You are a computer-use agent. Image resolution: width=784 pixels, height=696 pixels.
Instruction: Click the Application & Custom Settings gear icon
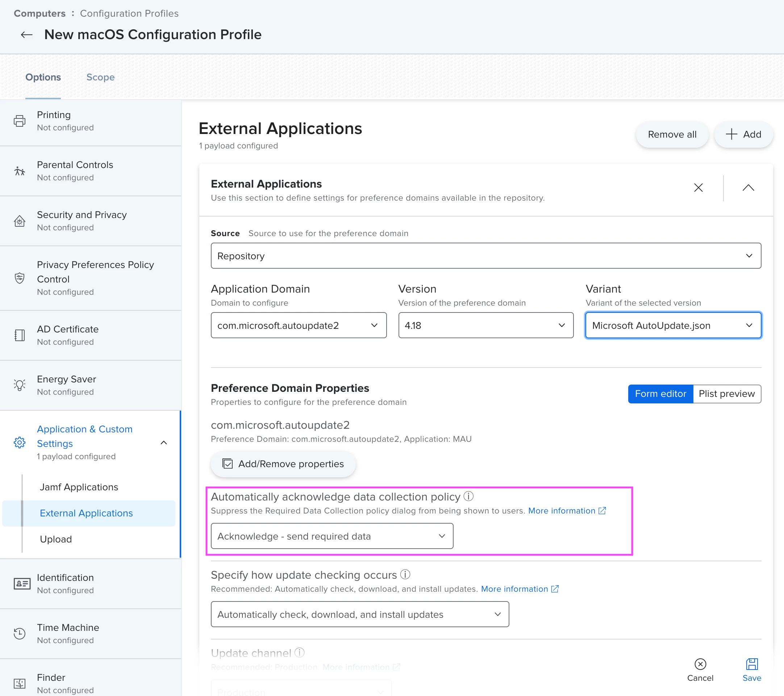click(20, 442)
